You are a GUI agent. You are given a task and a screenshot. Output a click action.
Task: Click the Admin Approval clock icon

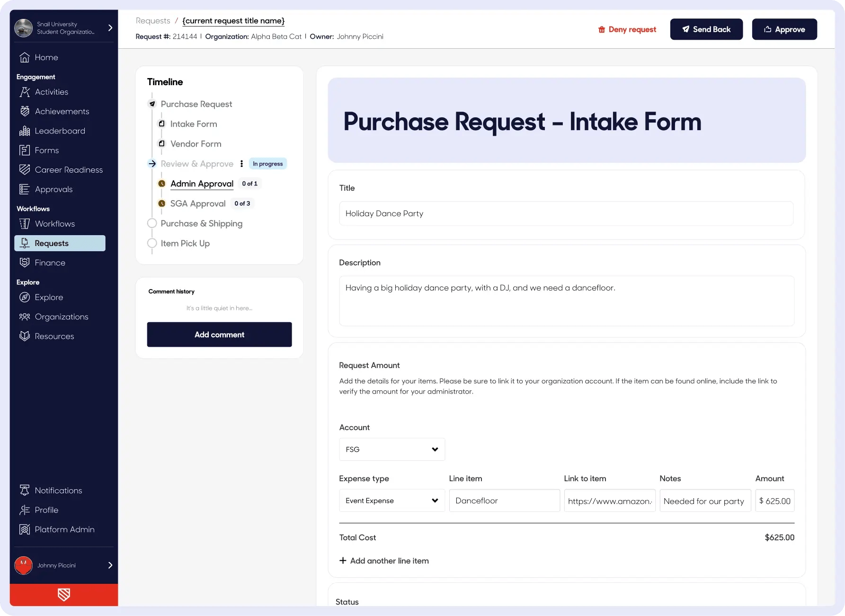[x=161, y=184]
